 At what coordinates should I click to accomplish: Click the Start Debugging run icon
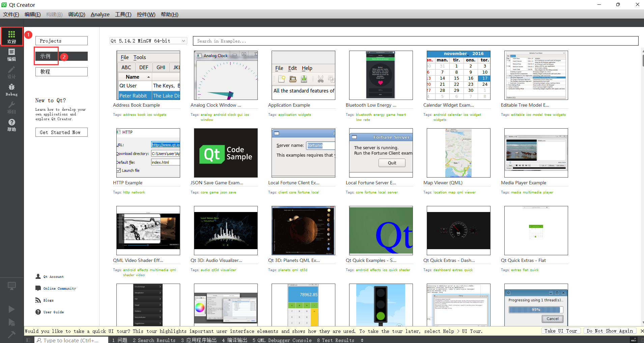coord(11,322)
